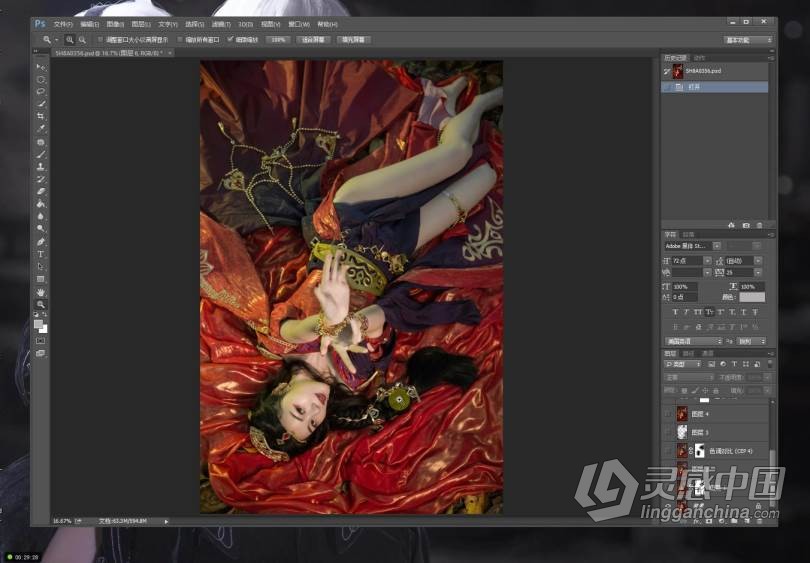This screenshot has height=563, width=810.
Task: Select the Horizontal Type tool
Action: point(40,254)
